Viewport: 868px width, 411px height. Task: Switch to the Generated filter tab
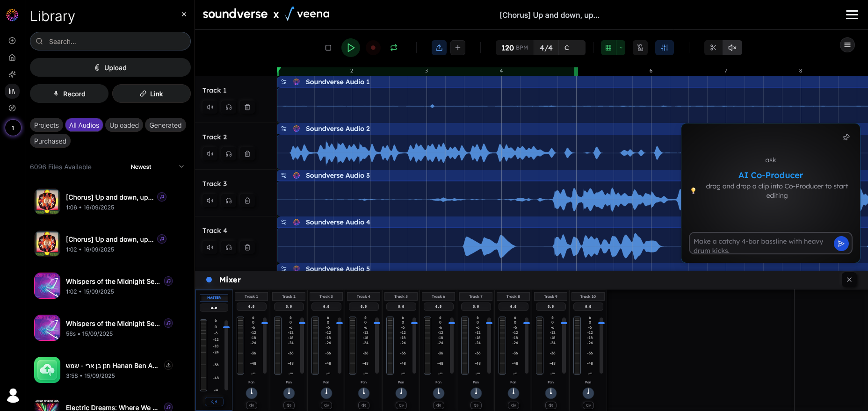[x=166, y=125]
